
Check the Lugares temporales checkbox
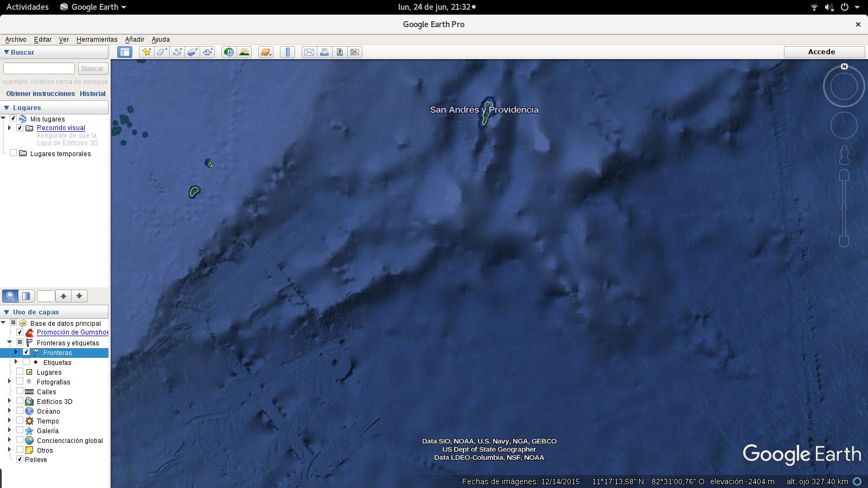pos(13,152)
